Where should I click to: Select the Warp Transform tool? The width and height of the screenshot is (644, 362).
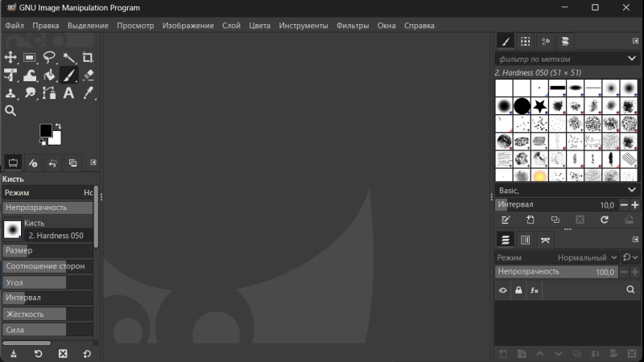pos(30,76)
